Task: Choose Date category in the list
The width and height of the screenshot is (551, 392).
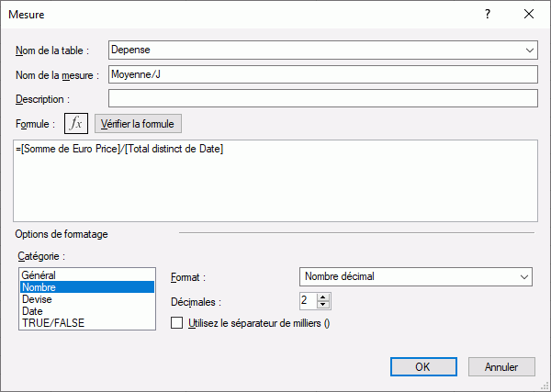Action: (x=32, y=310)
